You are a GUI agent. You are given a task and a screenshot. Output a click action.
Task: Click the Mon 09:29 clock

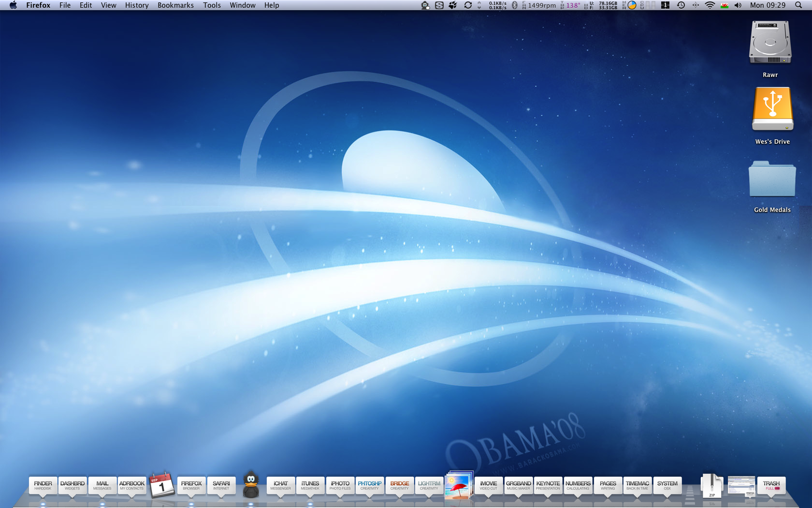(x=768, y=5)
